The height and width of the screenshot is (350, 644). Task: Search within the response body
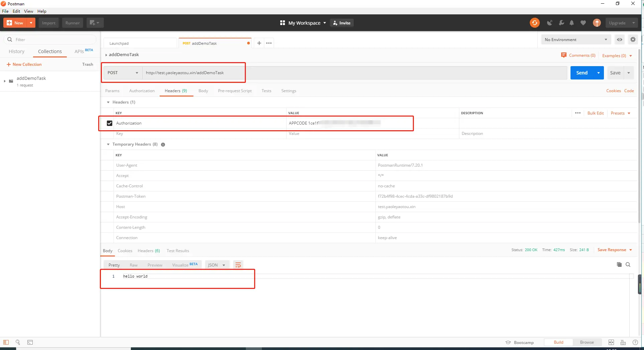(628, 265)
